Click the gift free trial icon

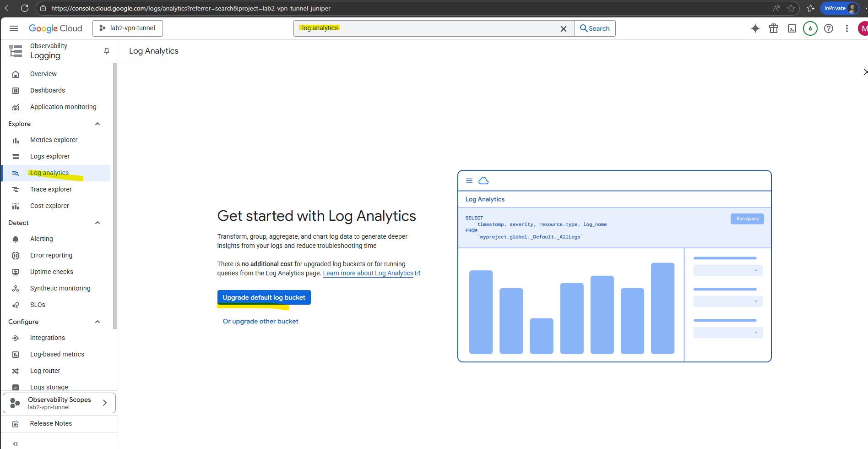point(774,28)
